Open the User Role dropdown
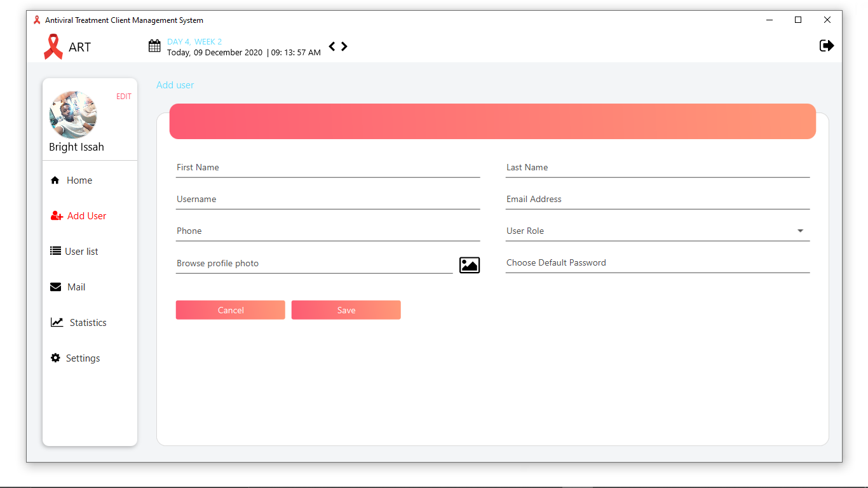 pos(800,231)
